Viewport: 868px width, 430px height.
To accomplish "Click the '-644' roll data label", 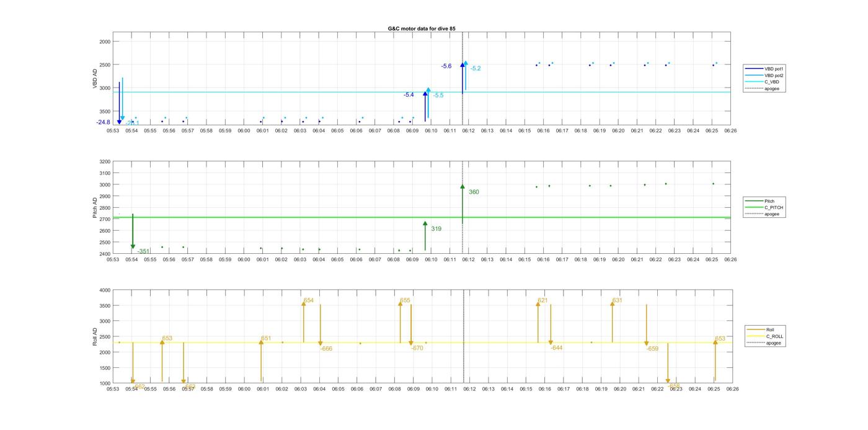I will pyautogui.click(x=556, y=347).
